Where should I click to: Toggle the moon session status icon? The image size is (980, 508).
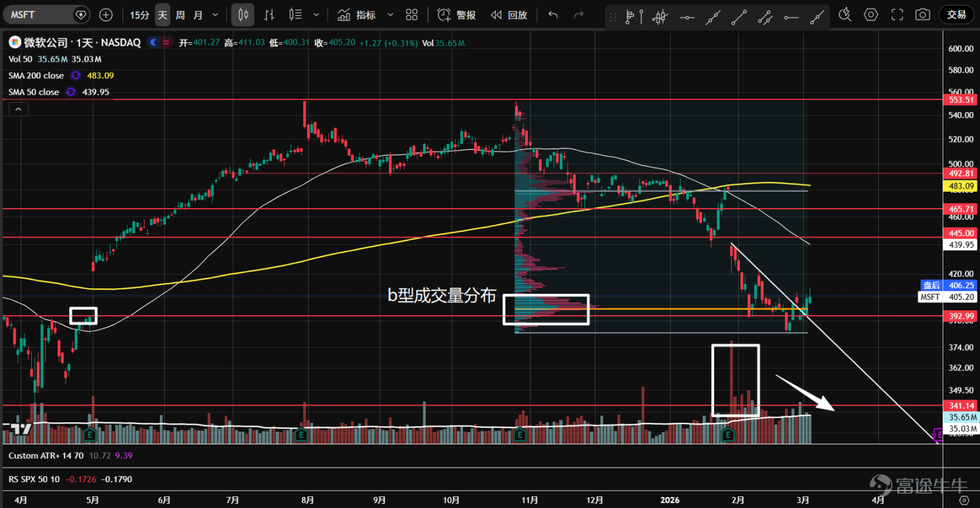click(153, 42)
